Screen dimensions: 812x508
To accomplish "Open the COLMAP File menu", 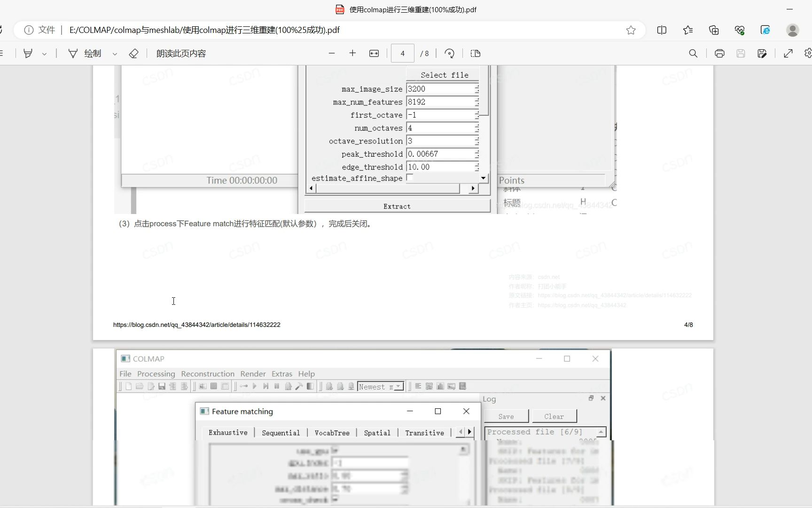I will point(125,374).
